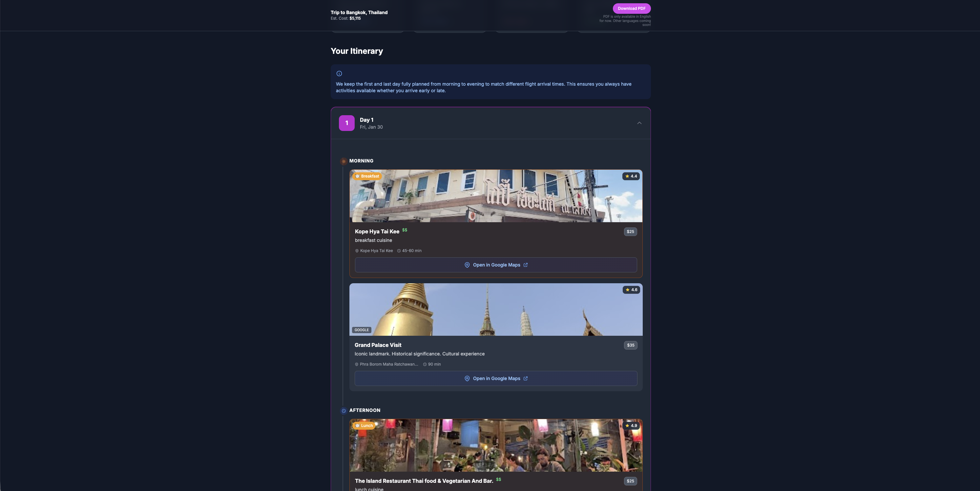Click the Grand Palace Visit thumbnail photo
Image resolution: width=980 pixels, height=491 pixels.
494,309
